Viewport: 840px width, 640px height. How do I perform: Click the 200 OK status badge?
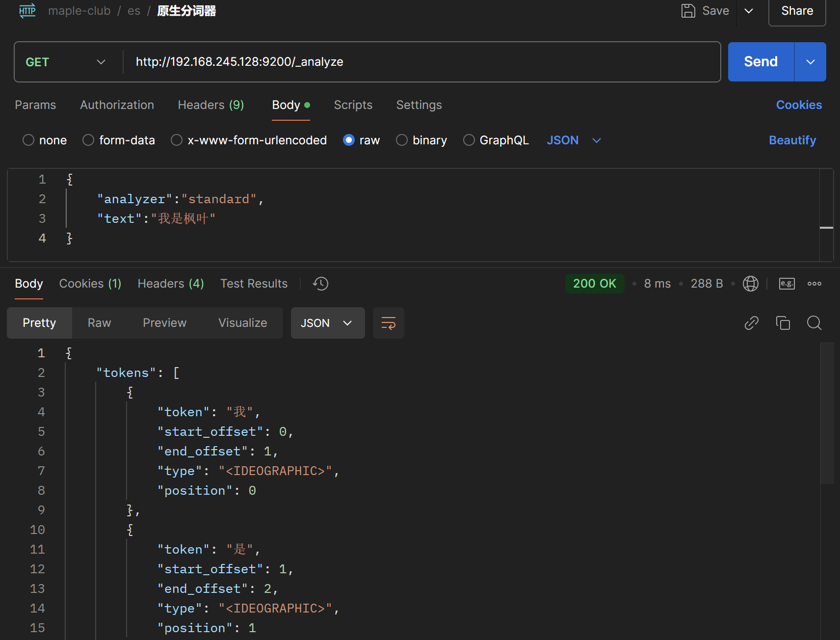click(x=595, y=284)
